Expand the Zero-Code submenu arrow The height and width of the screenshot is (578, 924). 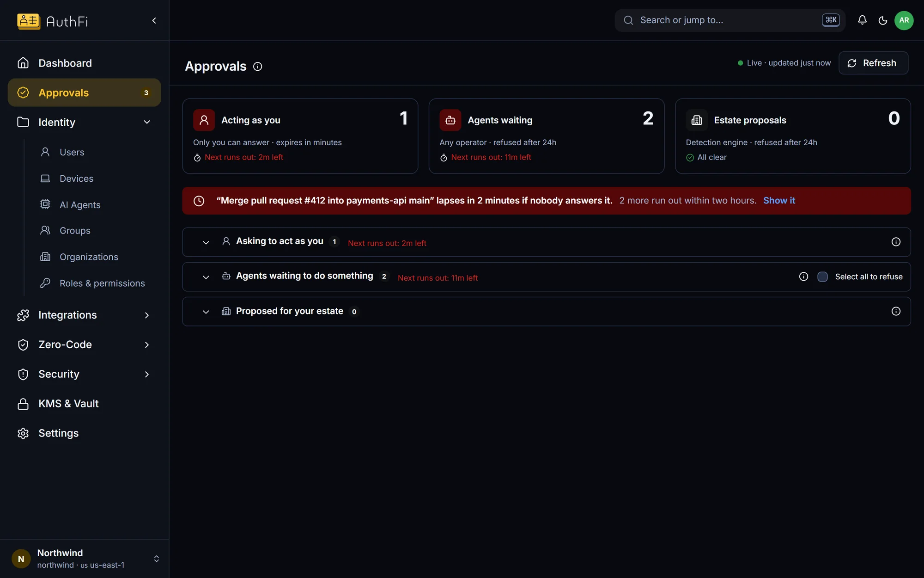[147, 345]
